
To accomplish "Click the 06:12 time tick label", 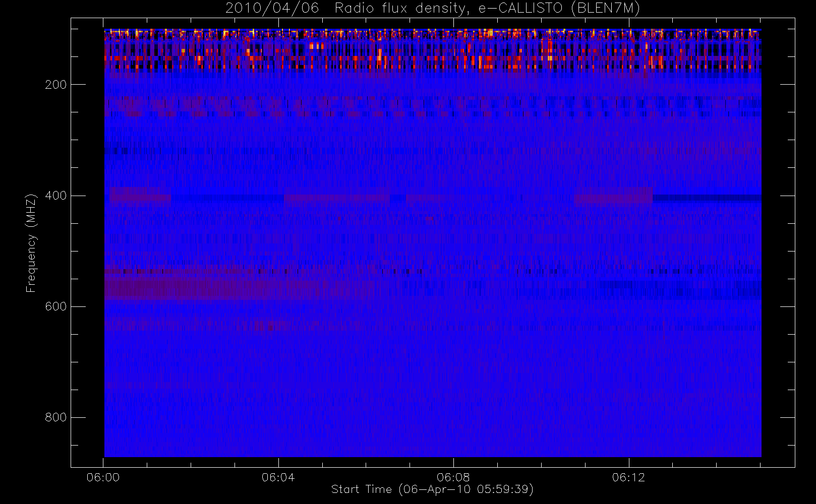I will tap(628, 477).
